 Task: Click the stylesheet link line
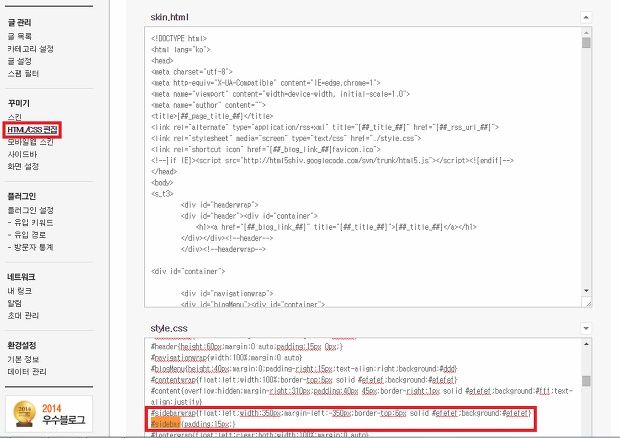286,138
